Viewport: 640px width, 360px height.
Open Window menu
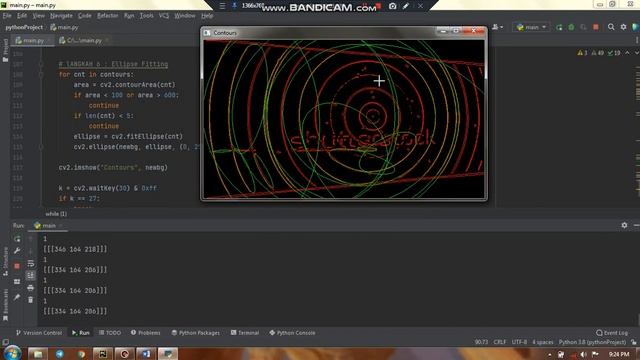point(184,16)
